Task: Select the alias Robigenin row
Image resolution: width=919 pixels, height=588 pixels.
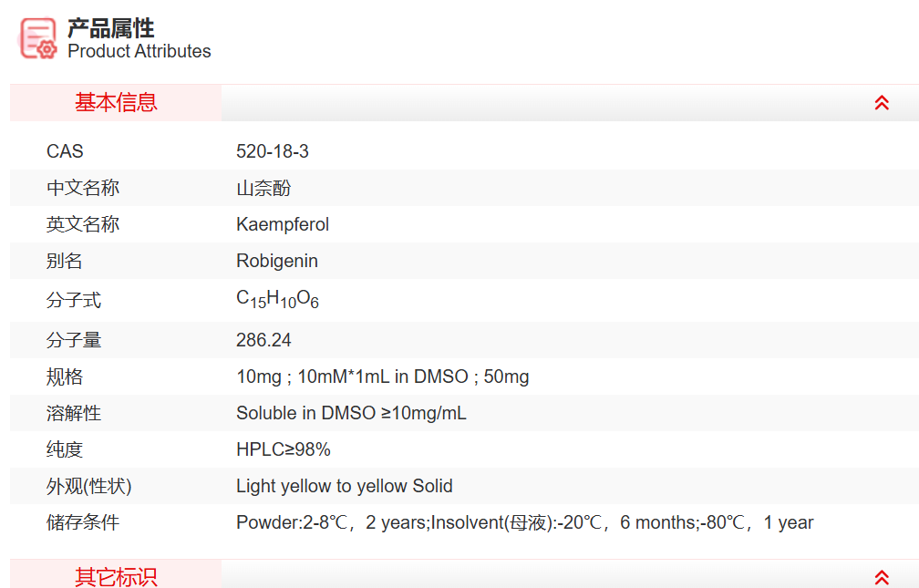Action: click(x=276, y=261)
